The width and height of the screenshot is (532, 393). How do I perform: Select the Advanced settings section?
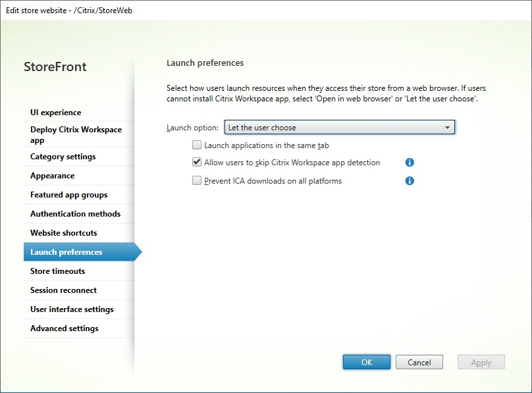(64, 328)
